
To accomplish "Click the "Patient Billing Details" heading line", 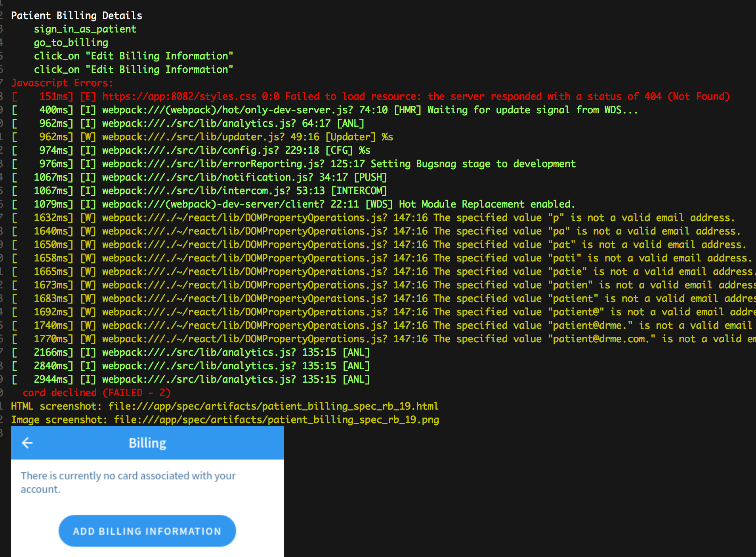I will pyautogui.click(x=76, y=15).
